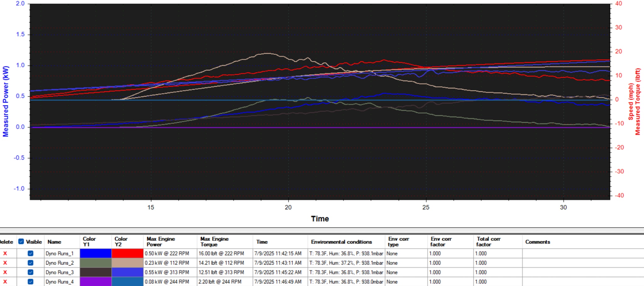Click the Max Engine Torque column header
The width and height of the screenshot is (644, 286).
pos(214,241)
